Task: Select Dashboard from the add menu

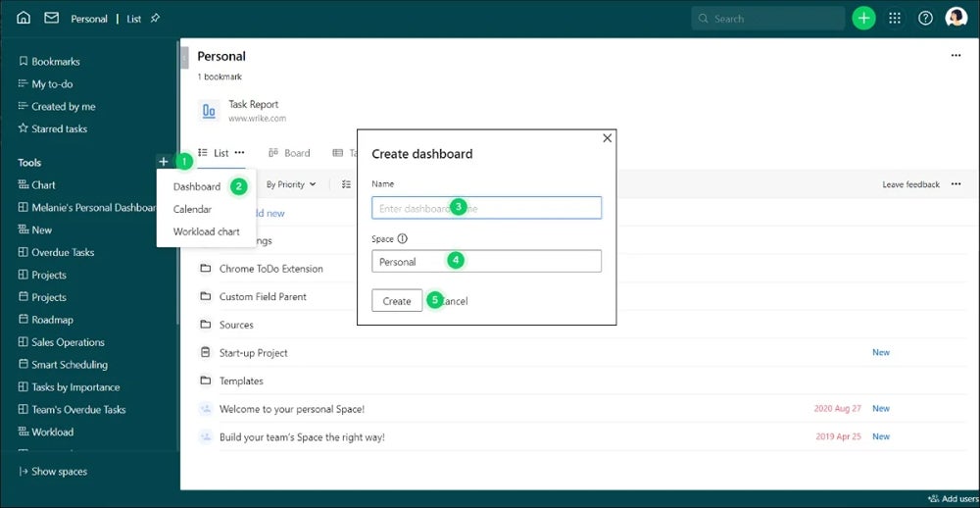Action: pyautogui.click(x=197, y=186)
